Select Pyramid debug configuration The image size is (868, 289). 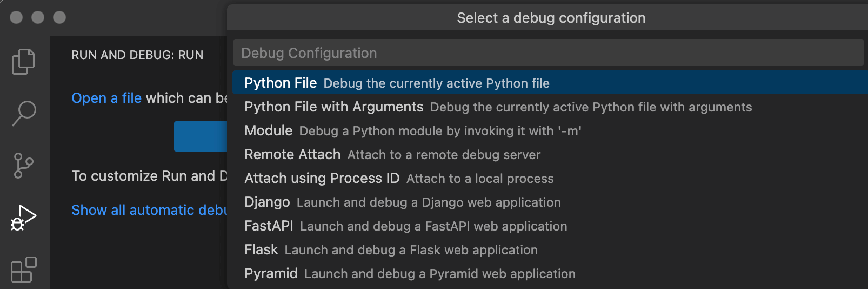pos(271,273)
